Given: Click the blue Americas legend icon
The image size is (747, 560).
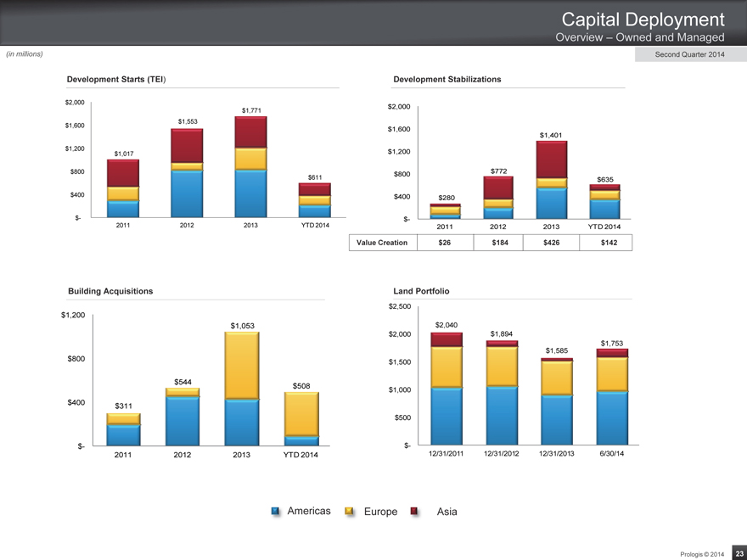Looking at the screenshot, I should point(276,512).
